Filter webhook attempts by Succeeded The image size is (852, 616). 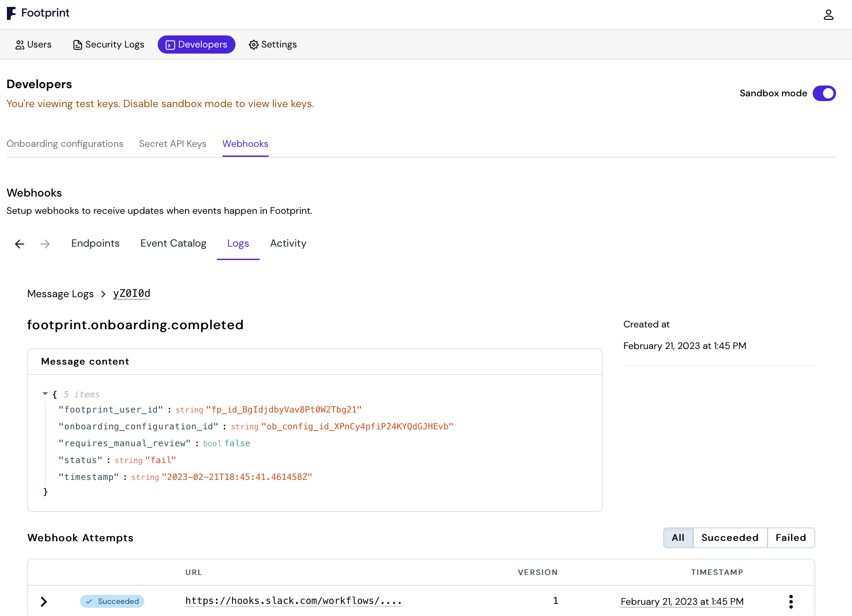coord(730,538)
